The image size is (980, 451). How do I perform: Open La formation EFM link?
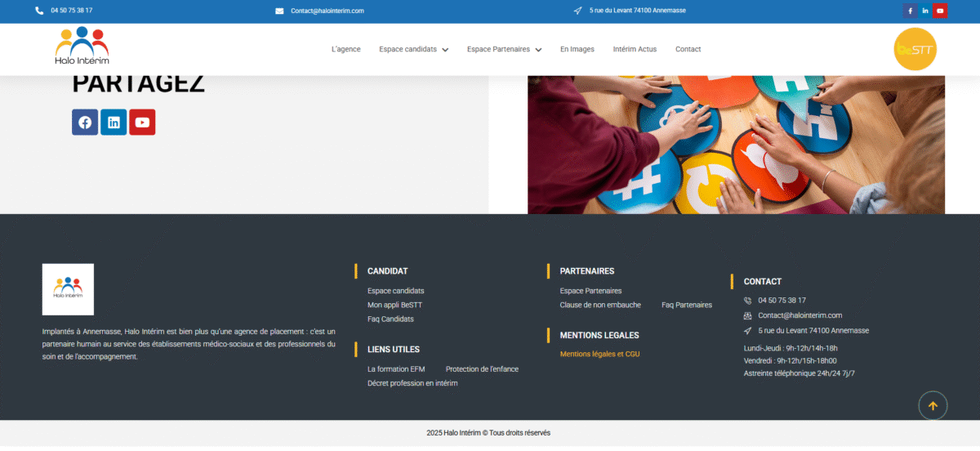[x=396, y=369]
